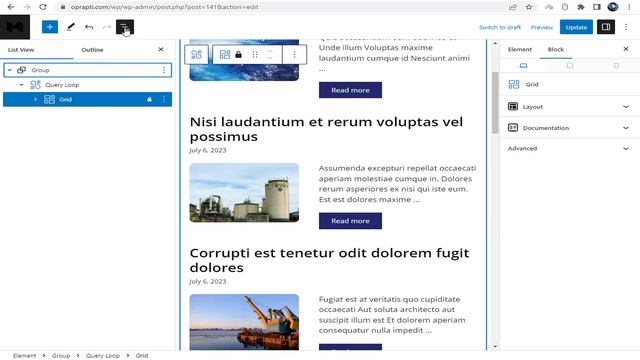Click Query Loop in the bottom breadcrumb
640x360 pixels.
103,356
